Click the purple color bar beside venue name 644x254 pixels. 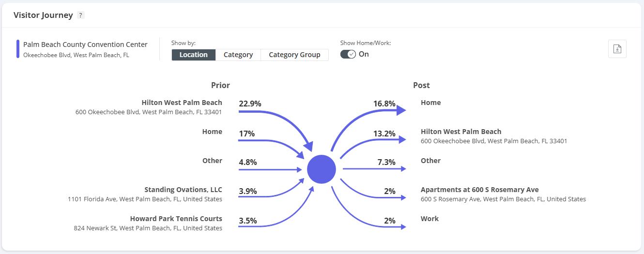point(18,49)
